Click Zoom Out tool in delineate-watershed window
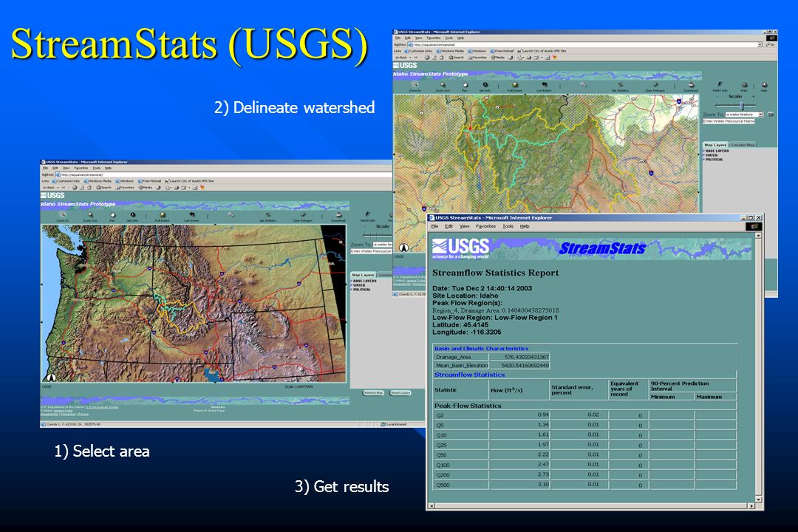Screen dimensions: 798x532 pyautogui.click(x=443, y=86)
